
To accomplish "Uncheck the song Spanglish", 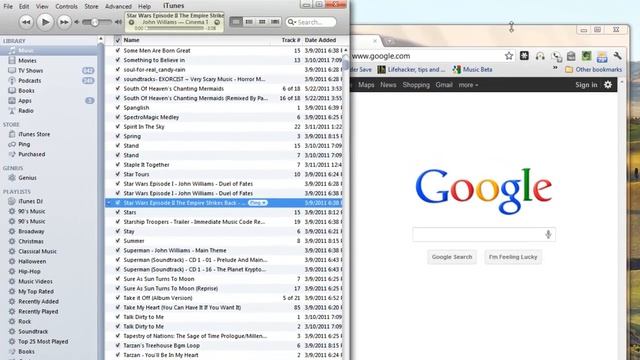I will pos(118,108).
